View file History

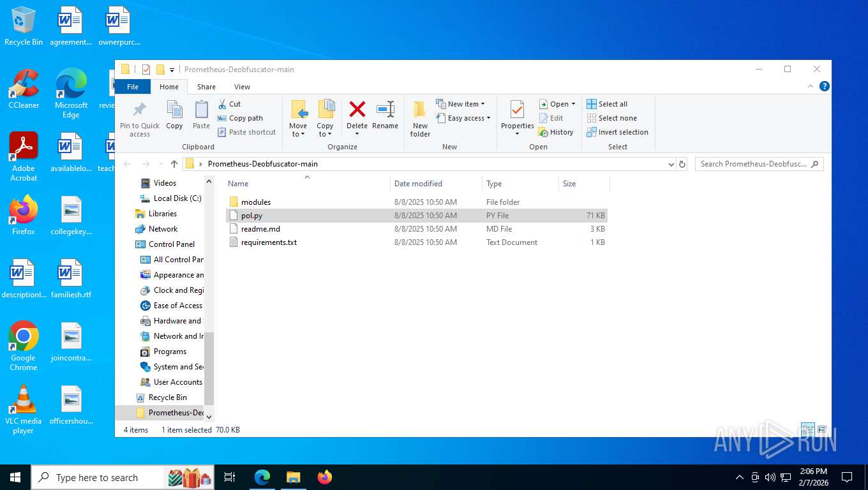pos(556,132)
